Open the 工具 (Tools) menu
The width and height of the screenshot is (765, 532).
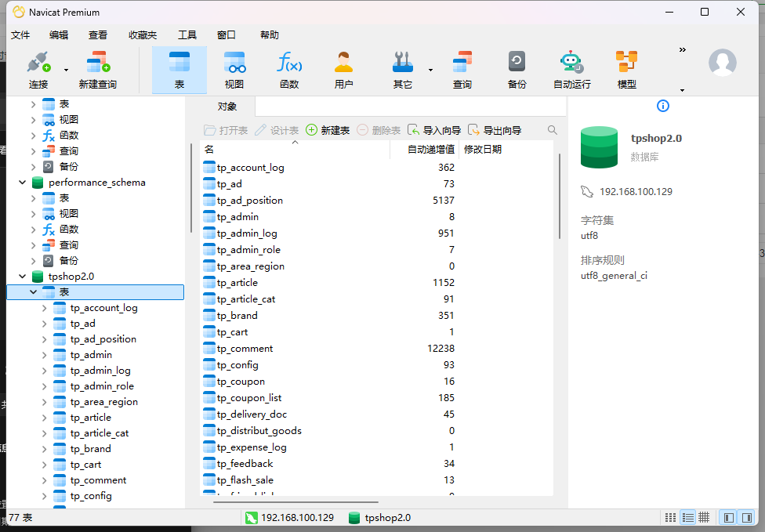point(187,35)
